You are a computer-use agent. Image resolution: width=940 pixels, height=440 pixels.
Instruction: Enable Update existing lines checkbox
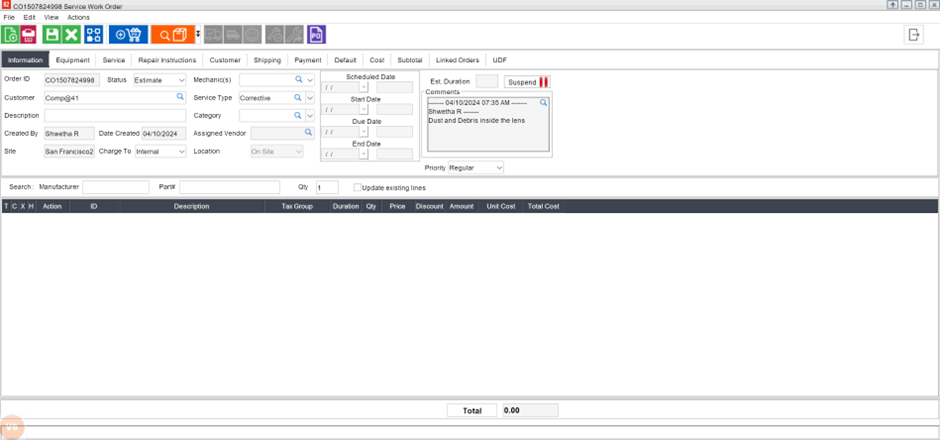point(358,187)
